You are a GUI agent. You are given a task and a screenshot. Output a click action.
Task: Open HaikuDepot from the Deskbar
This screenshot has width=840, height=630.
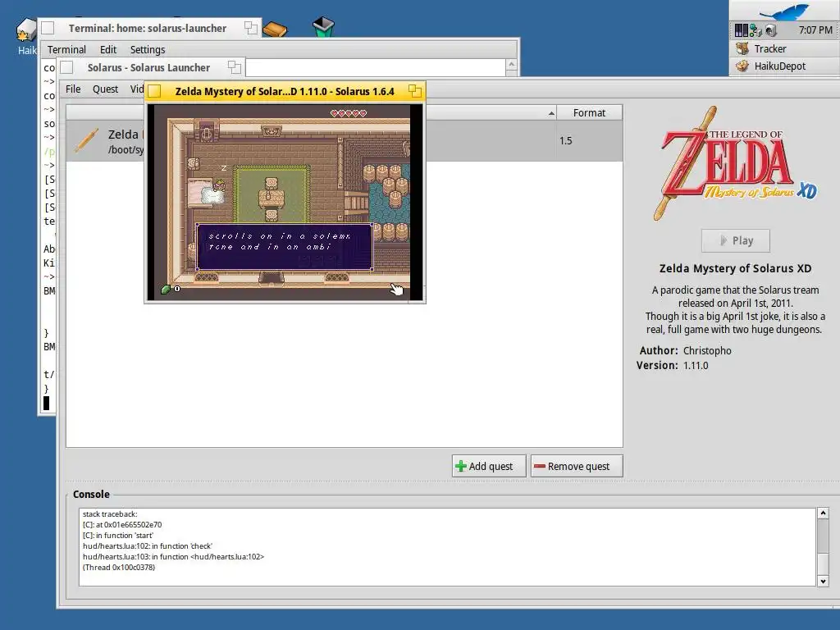784,66
